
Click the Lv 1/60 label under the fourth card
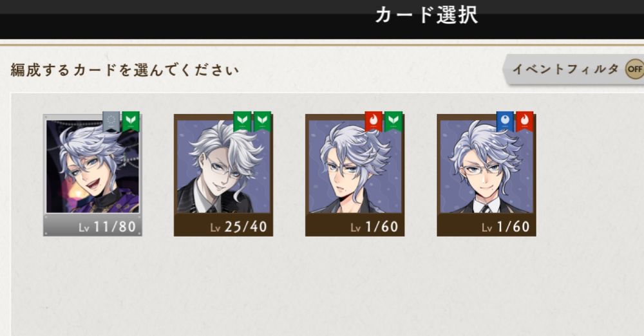click(x=506, y=227)
